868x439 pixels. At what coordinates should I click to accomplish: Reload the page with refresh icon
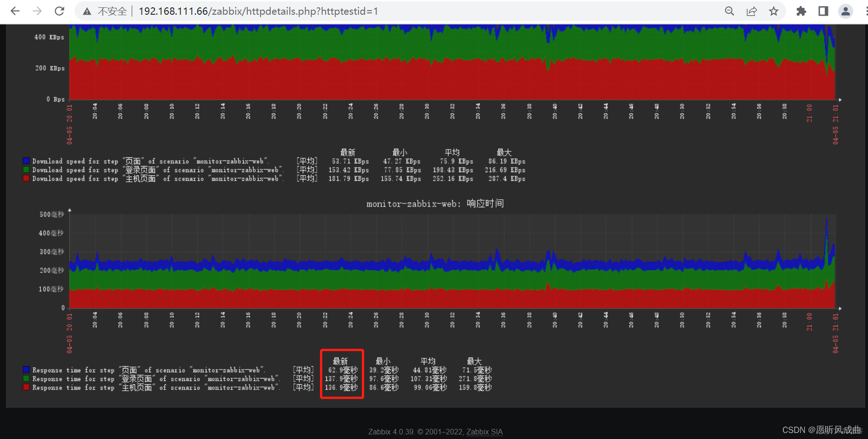coord(59,11)
